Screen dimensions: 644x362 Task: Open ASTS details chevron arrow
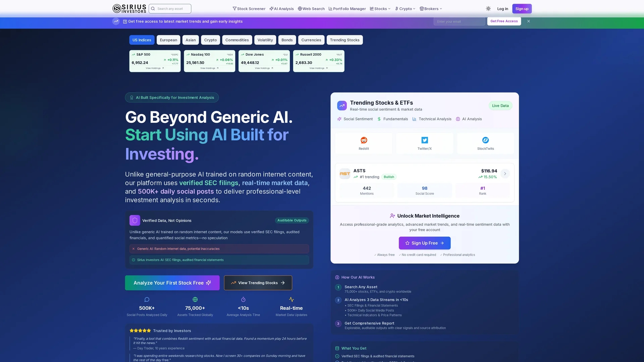(505, 174)
